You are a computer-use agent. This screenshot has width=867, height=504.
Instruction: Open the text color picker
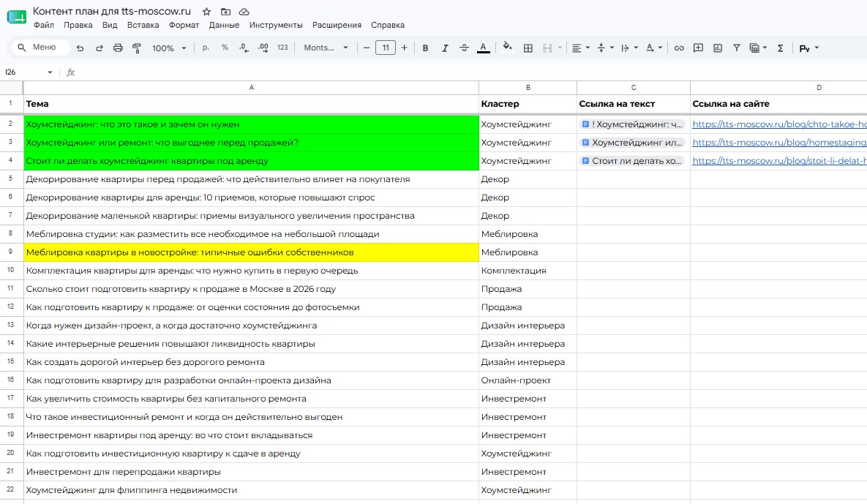[484, 48]
